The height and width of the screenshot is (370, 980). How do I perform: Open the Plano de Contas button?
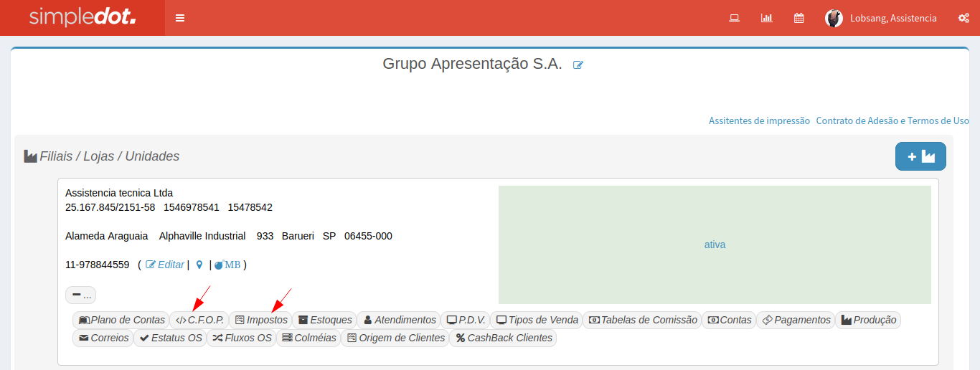pos(121,320)
